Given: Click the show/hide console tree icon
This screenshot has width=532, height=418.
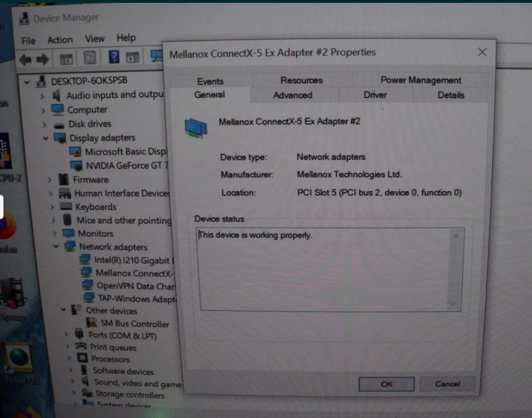Looking at the screenshot, I should (66, 59).
